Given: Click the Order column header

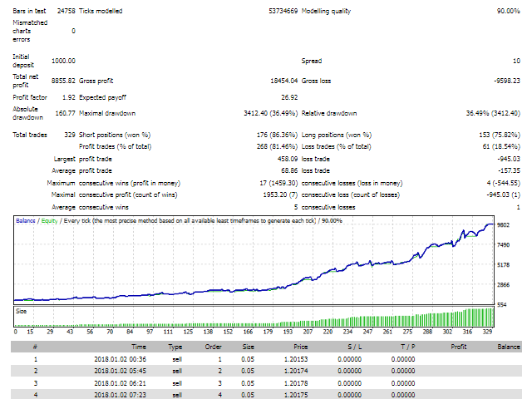Looking at the screenshot, I should (x=213, y=347).
